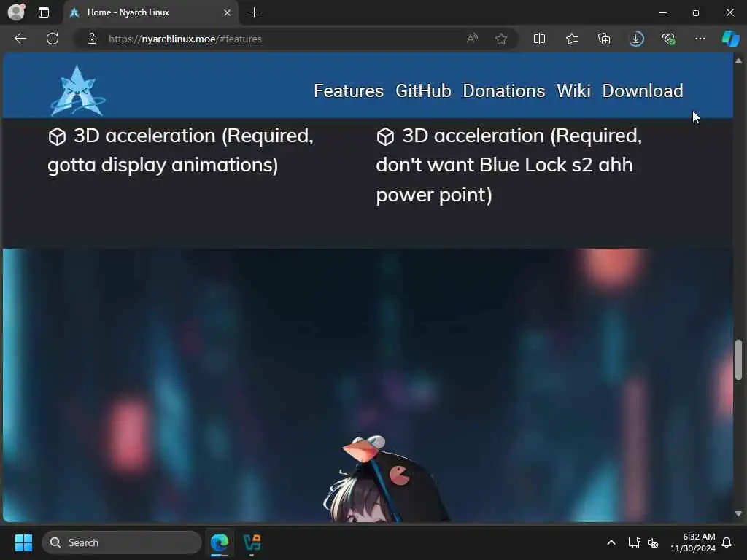
Task: Open the Wiki link
Action: (573, 90)
